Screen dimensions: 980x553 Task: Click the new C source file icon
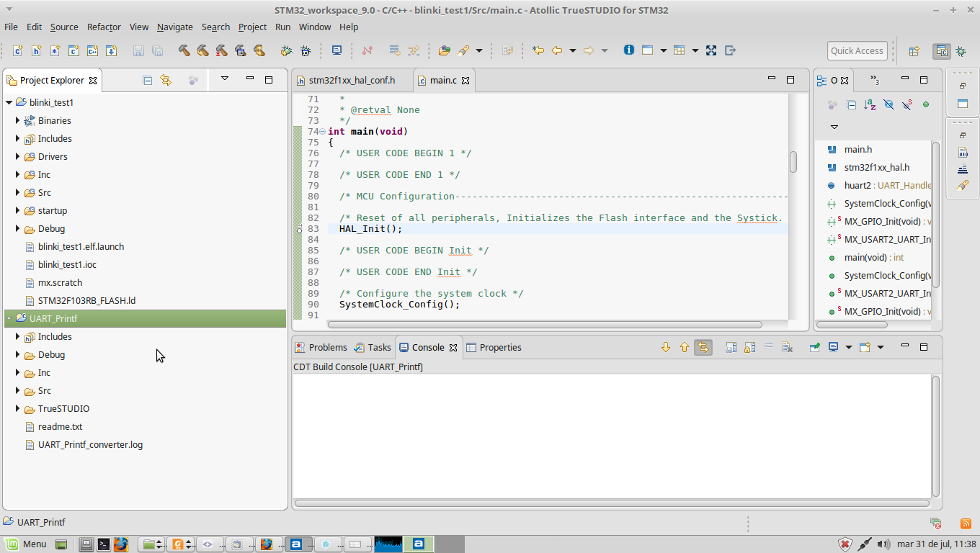click(x=17, y=50)
